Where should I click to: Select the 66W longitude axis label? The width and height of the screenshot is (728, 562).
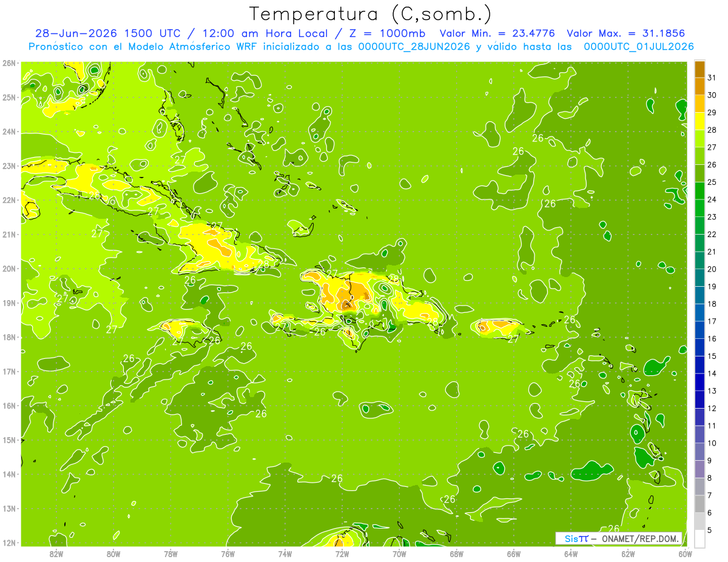click(514, 554)
